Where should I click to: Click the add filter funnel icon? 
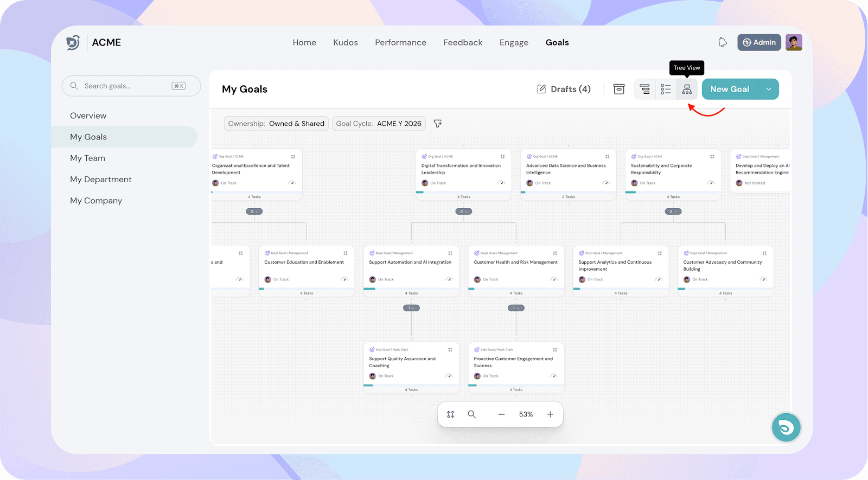tap(438, 124)
